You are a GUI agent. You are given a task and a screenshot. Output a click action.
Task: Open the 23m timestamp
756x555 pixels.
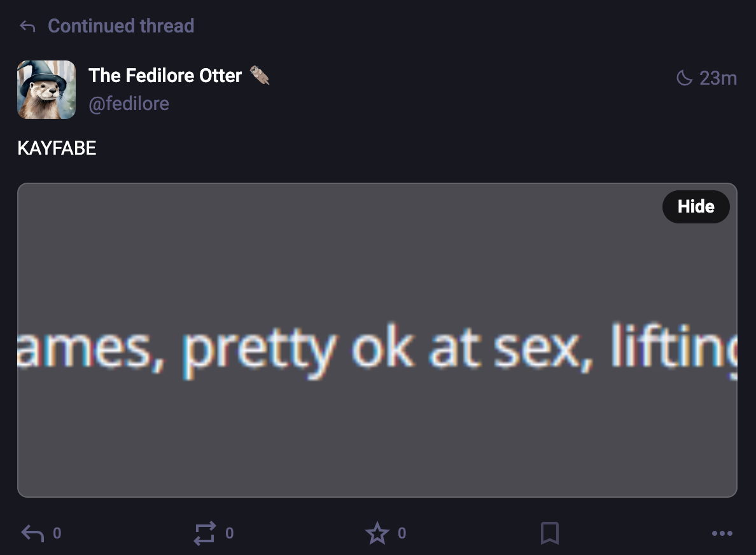(718, 78)
